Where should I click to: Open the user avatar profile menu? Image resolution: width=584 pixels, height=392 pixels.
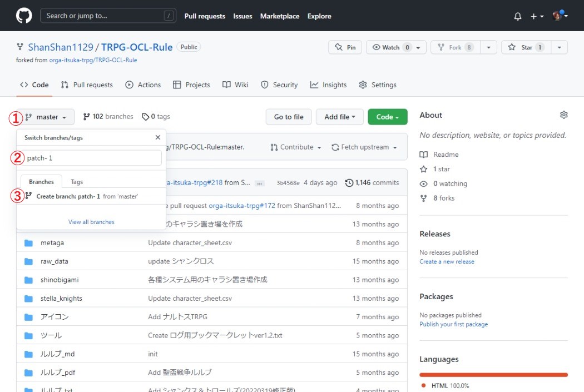[x=560, y=16]
